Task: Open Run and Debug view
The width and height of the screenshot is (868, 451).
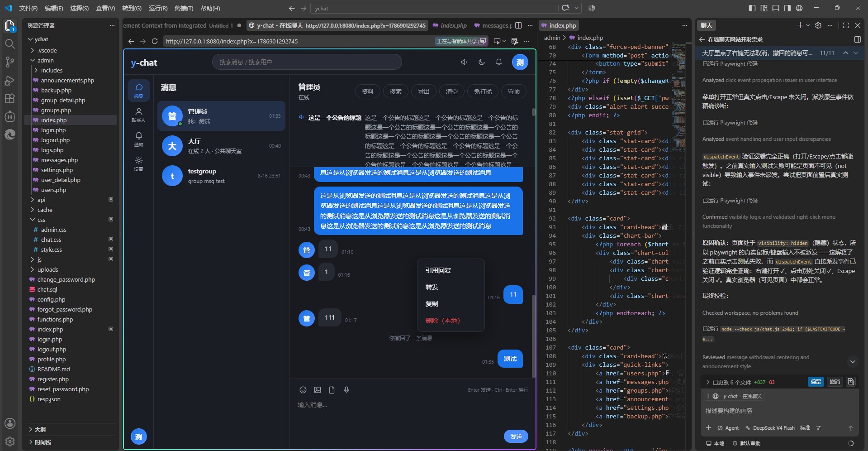Action: tap(10, 81)
